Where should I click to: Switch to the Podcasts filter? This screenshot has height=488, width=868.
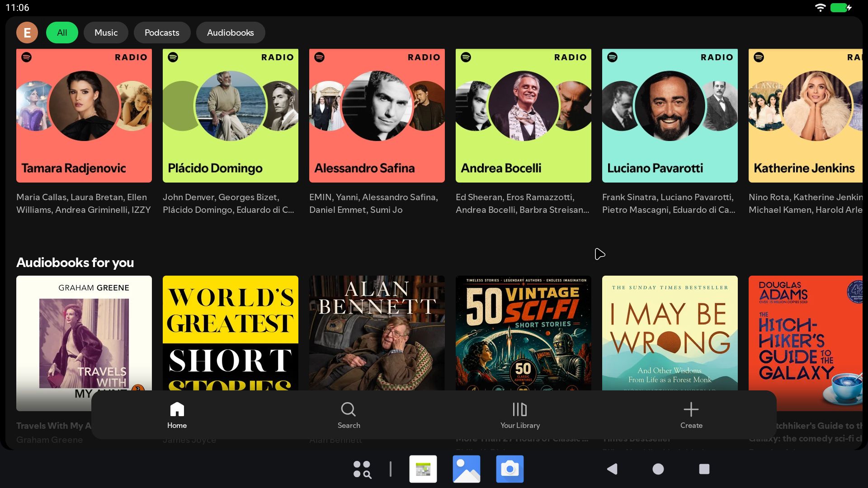[x=162, y=33]
